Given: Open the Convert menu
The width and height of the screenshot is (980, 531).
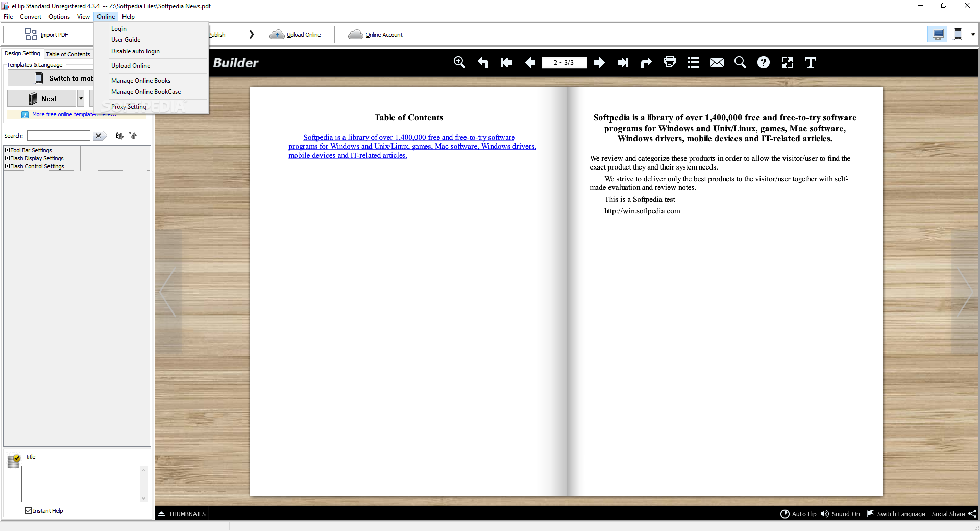Looking at the screenshot, I should coord(31,17).
